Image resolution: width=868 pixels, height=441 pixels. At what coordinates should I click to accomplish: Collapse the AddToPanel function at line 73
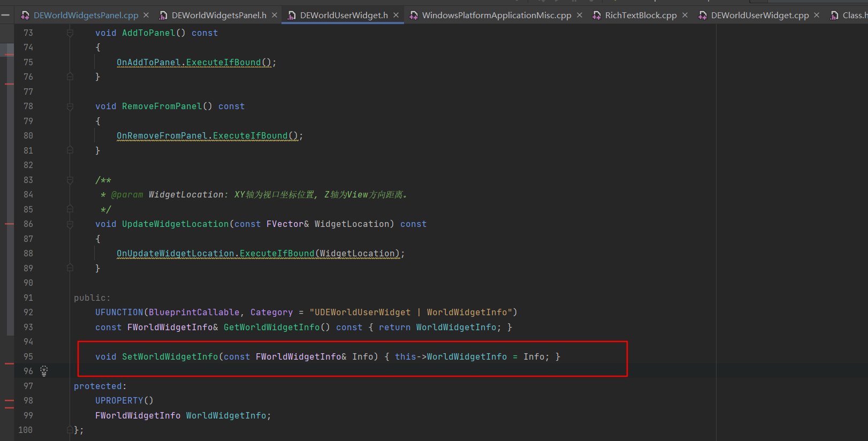tap(70, 33)
